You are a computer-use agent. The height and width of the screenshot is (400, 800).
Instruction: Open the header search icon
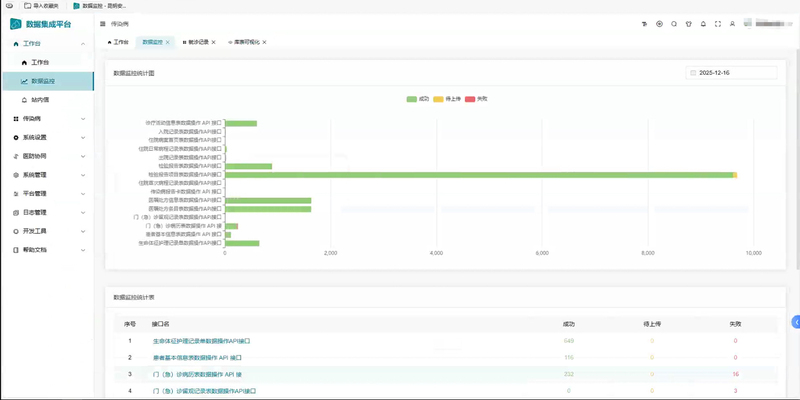[674, 23]
